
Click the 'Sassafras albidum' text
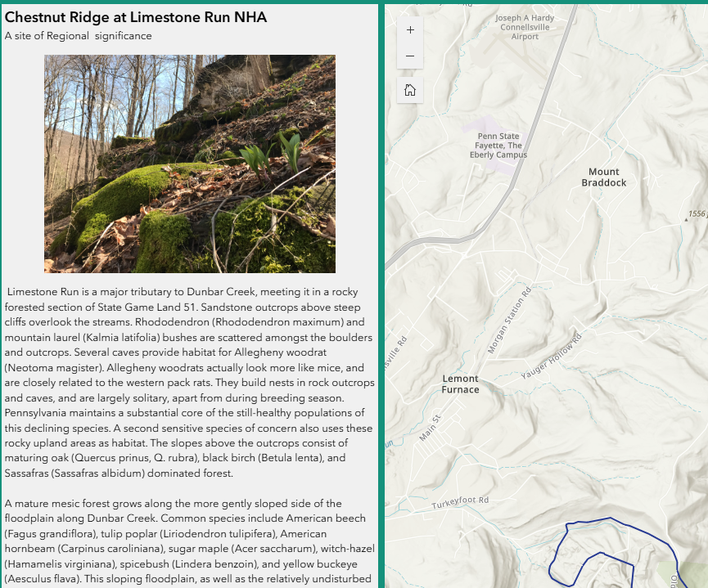(x=99, y=474)
